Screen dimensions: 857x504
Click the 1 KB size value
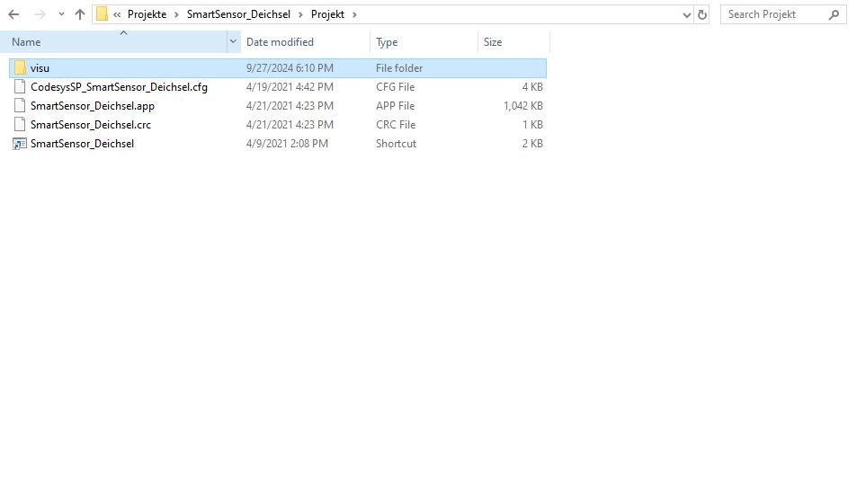(532, 125)
